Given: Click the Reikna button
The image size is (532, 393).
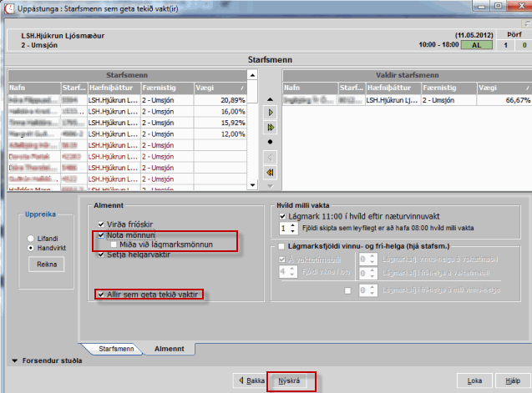Looking at the screenshot, I should (x=47, y=265).
